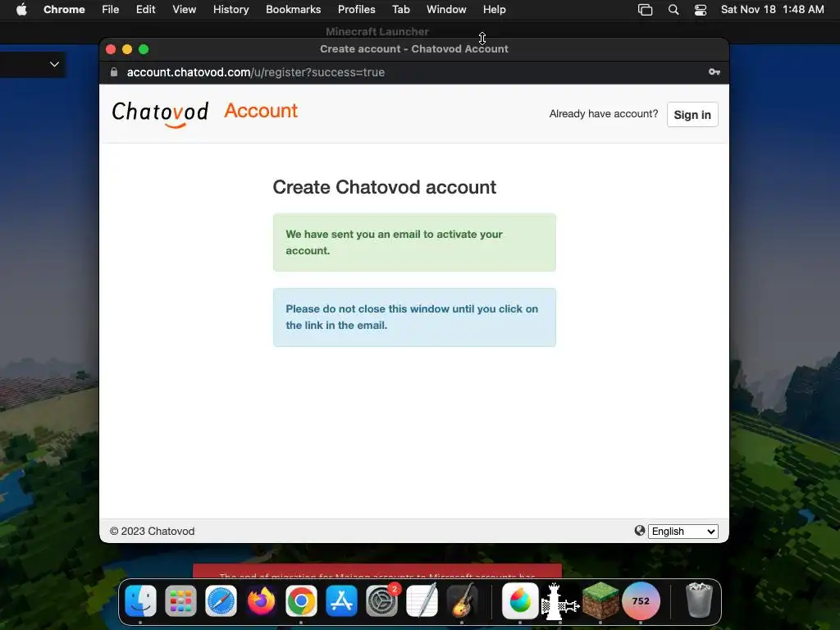Open the Profiles menu
This screenshot has width=840, height=630.
coord(356,10)
